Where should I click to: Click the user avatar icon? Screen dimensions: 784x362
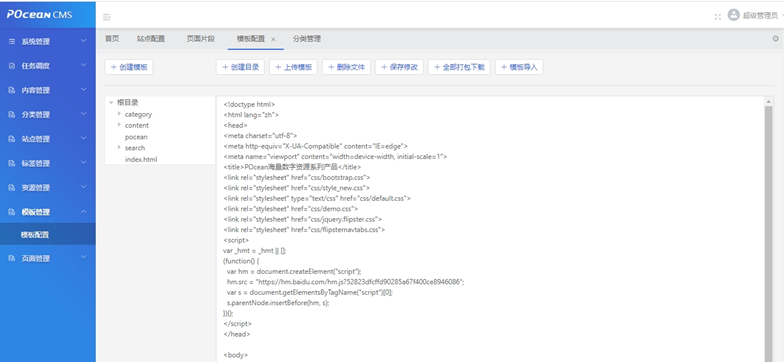coord(734,15)
